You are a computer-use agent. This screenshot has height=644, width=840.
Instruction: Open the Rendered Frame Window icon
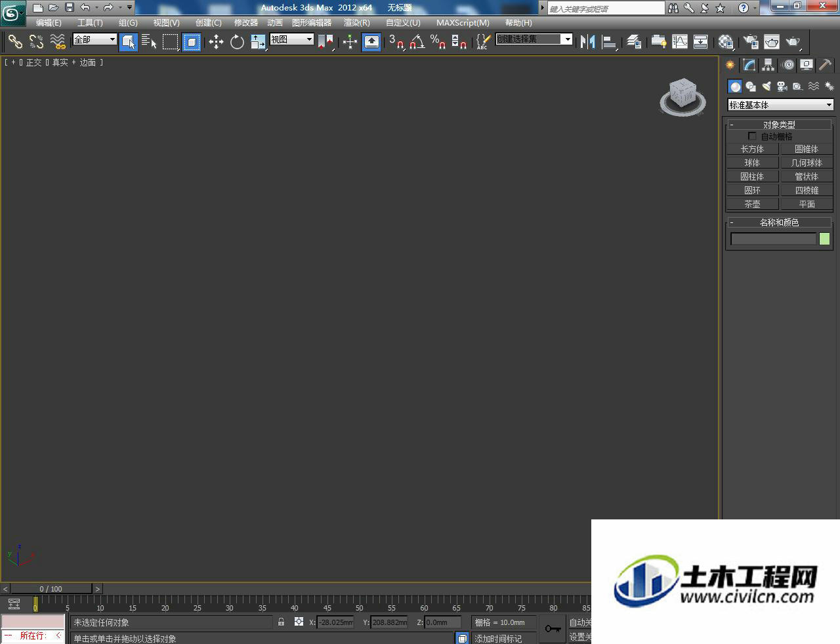(772, 42)
